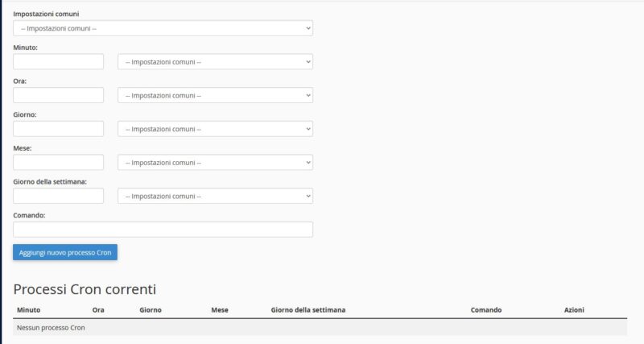Click the Minuto column header
The width and height of the screenshot is (644, 344).
(29, 310)
